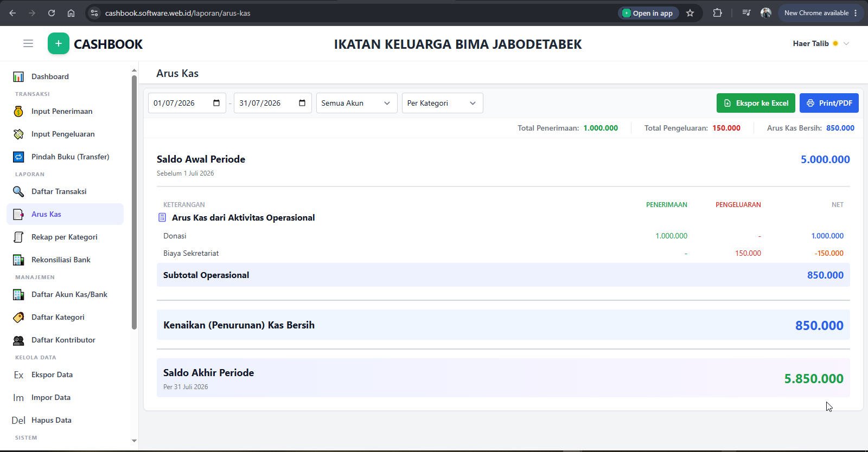
Task: Click the start date field 01/07/2026
Action: tap(187, 103)
